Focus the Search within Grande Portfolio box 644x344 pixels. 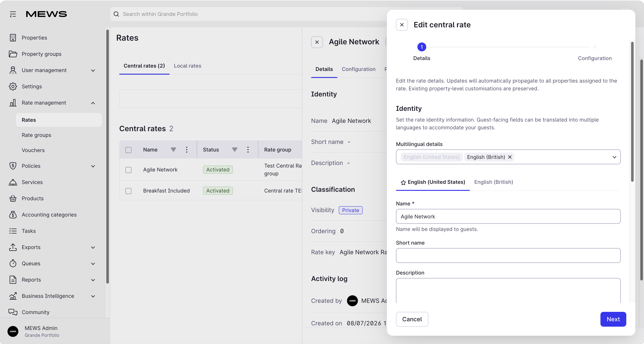point(249,14)
